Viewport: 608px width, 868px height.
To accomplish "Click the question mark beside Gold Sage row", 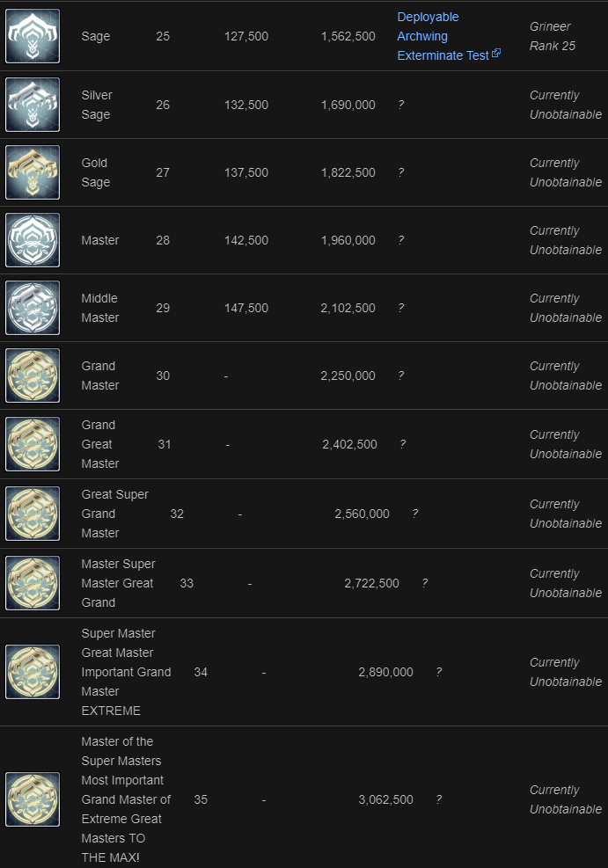I will 400,172.
